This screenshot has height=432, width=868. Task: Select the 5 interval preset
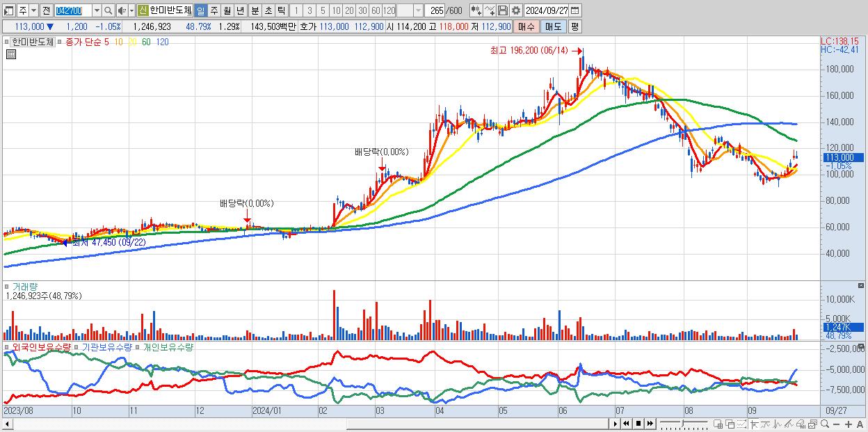[x=323, y=10]
